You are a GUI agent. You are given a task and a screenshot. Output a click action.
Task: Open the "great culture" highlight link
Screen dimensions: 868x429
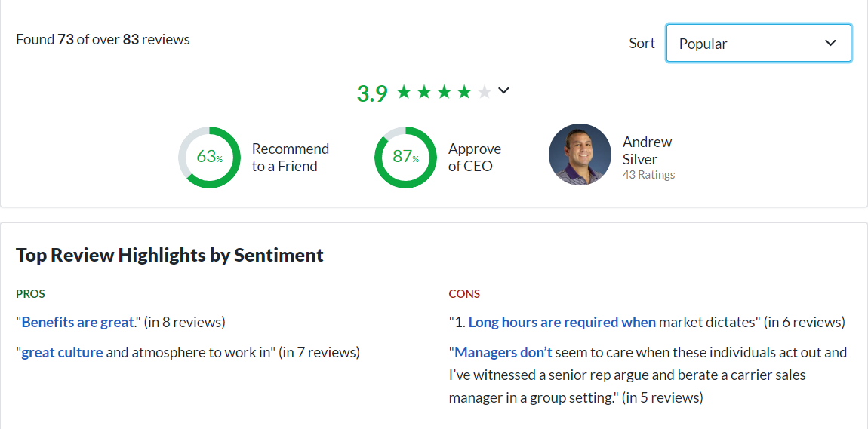click(62, 352)
